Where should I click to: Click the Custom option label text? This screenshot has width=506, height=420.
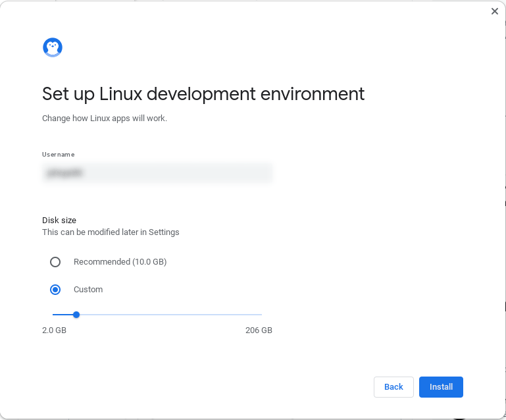pos(88,290)
